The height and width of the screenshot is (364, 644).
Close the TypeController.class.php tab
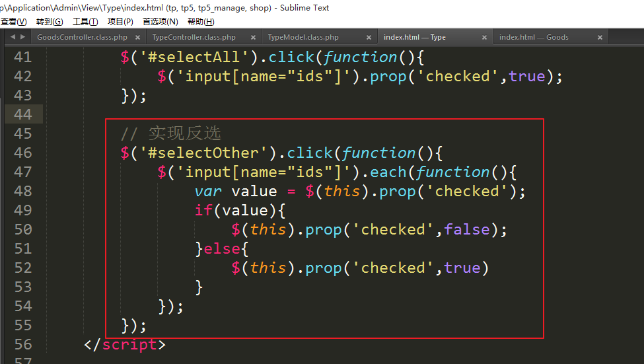click(x=254, y=38)
